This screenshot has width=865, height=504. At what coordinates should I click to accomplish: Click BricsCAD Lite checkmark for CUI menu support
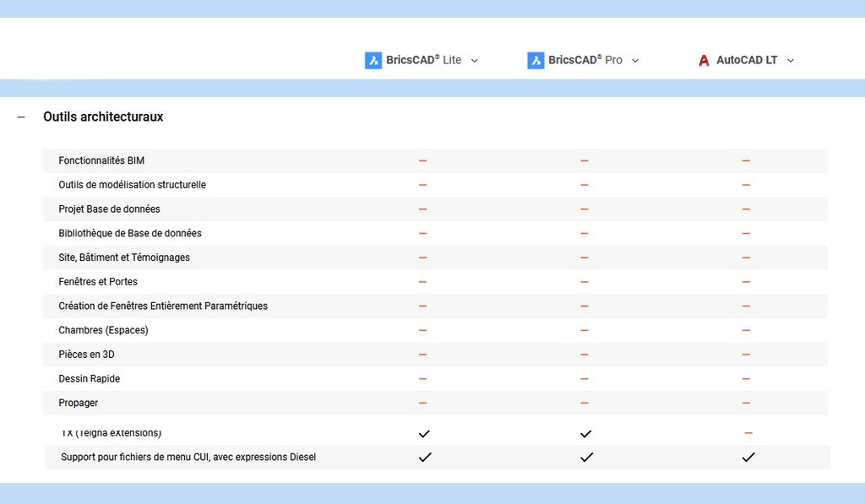425,457
